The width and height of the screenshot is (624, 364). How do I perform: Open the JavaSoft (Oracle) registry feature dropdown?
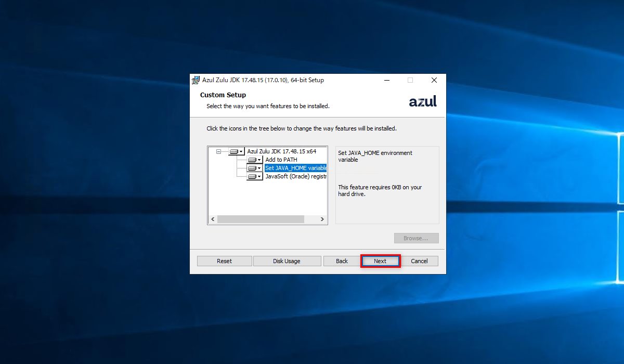255,176
